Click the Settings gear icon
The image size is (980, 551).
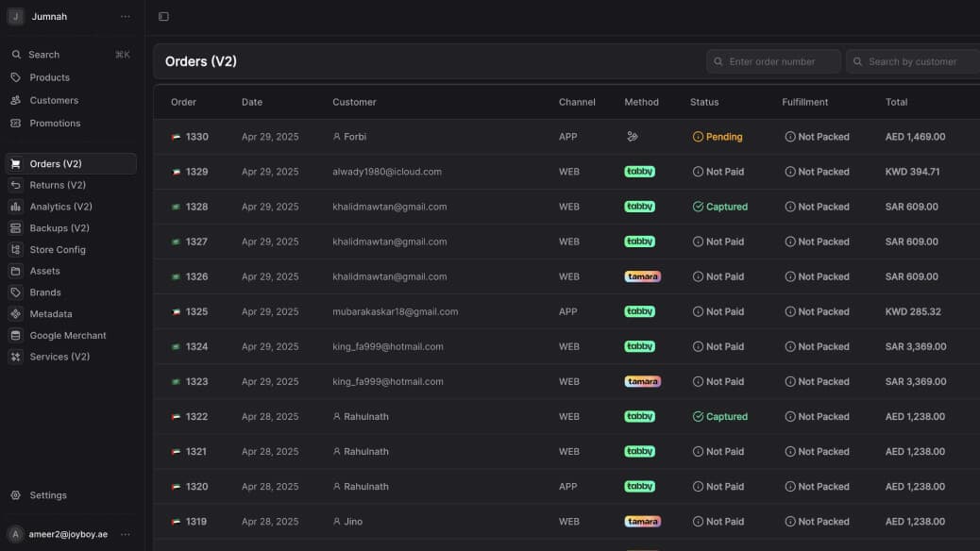15,495
